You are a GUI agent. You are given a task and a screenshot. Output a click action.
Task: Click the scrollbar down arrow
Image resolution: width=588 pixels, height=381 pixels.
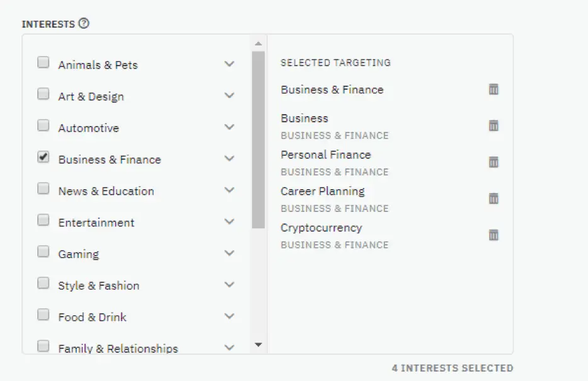coord(258,344)
